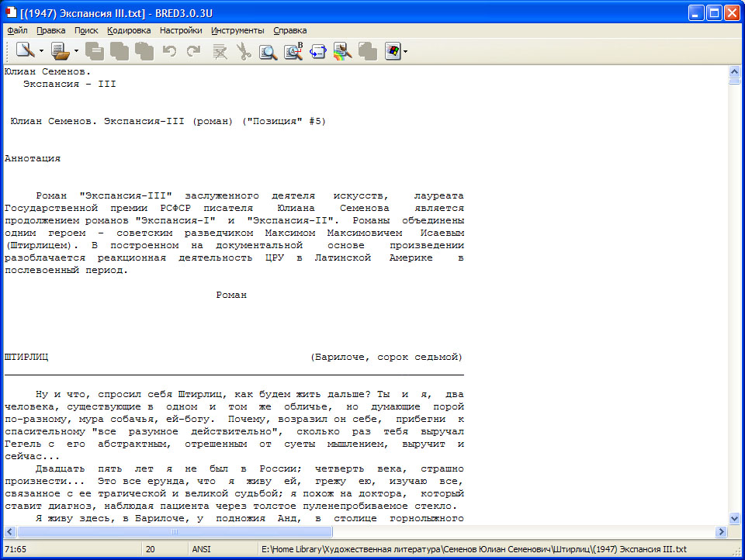745x560 pixels.
Task: Click the crossed-out lines delete icon
Action: 220,51
